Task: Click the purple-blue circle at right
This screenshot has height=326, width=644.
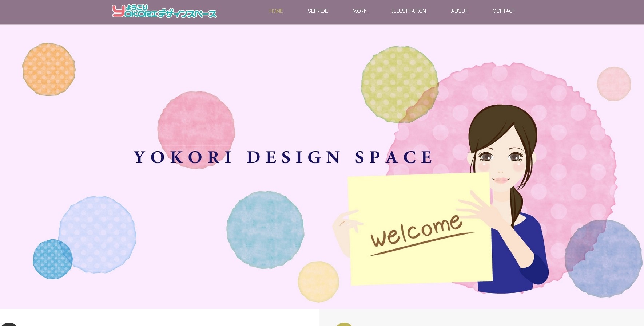Action: (x=604, y=258)
